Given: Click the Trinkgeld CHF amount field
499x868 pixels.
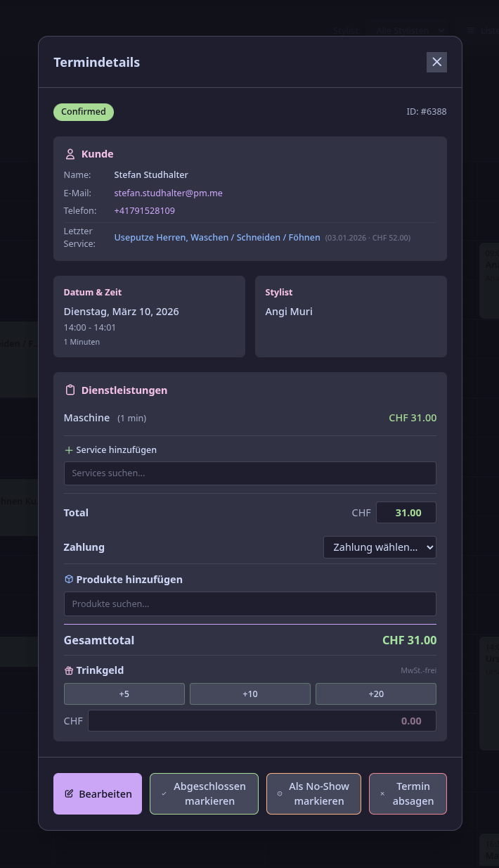Looking at the screenshot, I should (x=261, y=720).
